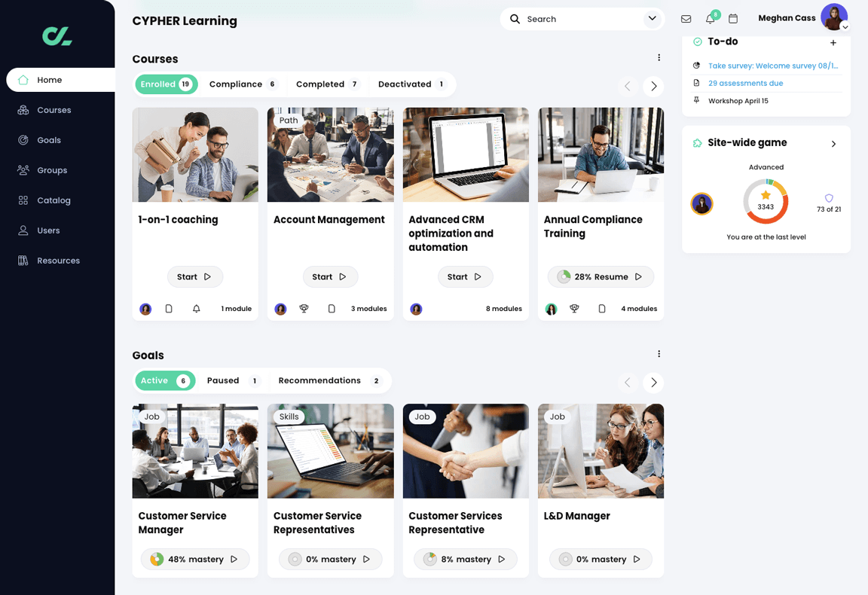Screen dimensions: 868x595
Task: Click the pin icon next to Workshop April 15
Action: [695, 100]
